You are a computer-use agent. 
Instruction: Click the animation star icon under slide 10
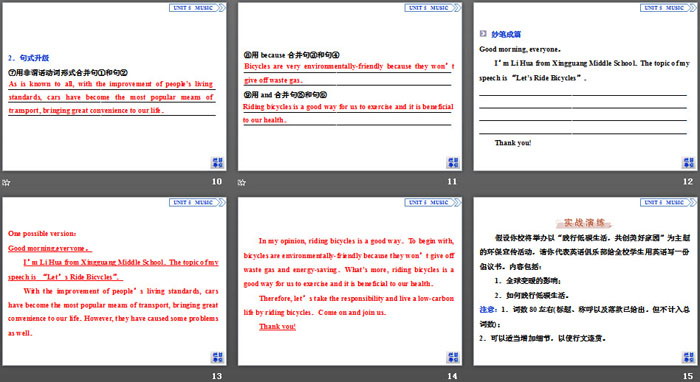tap(6, 182)
